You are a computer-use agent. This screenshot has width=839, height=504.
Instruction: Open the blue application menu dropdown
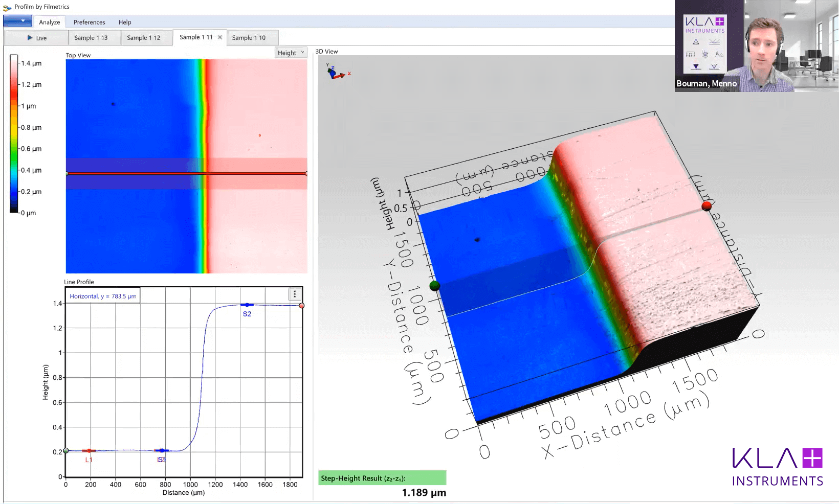coord(17,21)
